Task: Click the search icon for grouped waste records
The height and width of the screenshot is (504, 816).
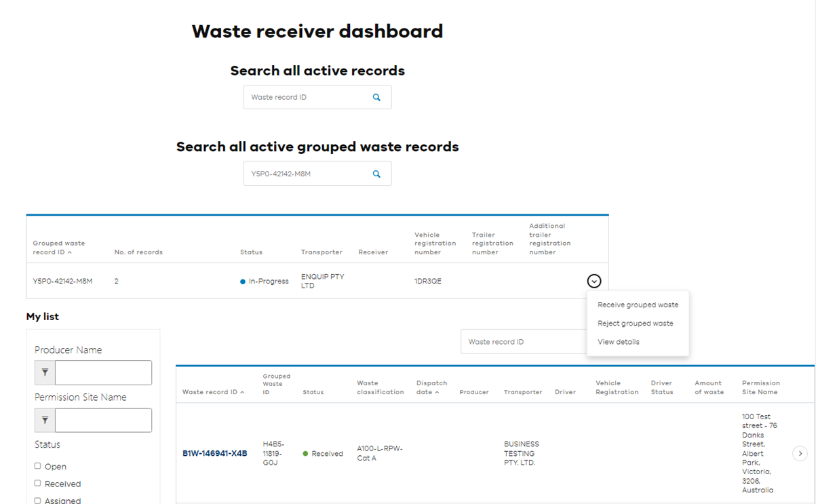Action: (376, 173)
